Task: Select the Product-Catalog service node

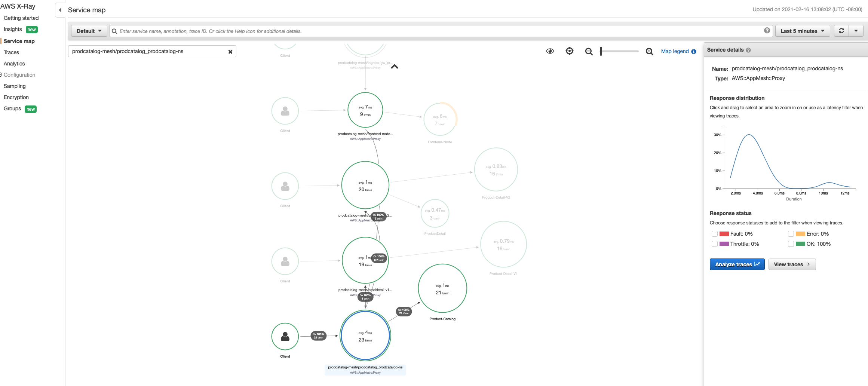Action: (442, 288)
